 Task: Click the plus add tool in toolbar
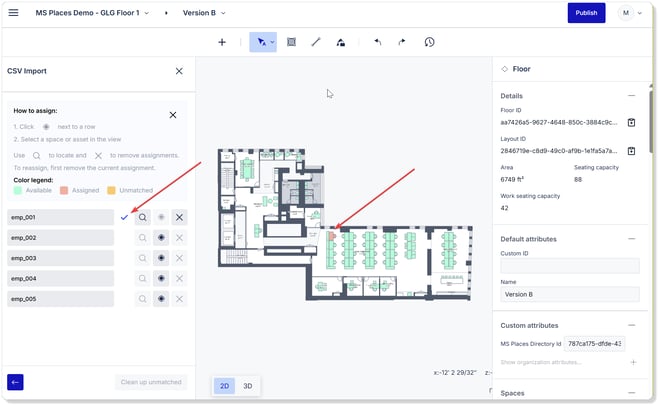pyautogui.click(x=222, y=42)
